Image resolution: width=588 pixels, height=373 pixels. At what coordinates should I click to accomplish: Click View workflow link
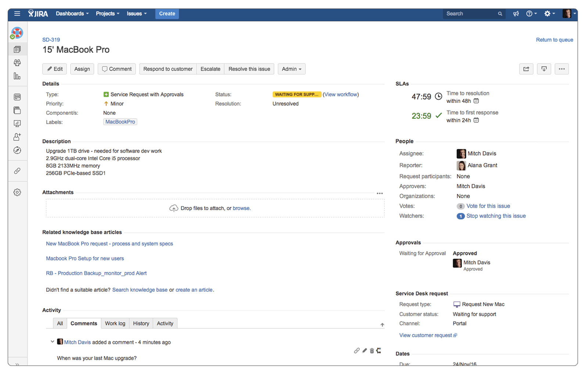click(x=341, y=94)
